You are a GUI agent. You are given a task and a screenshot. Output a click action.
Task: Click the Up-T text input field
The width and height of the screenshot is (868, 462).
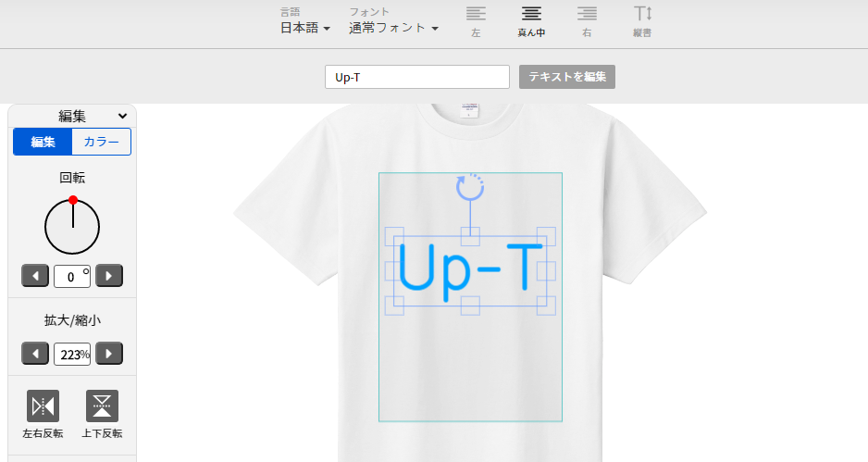(x=416, y=77)
